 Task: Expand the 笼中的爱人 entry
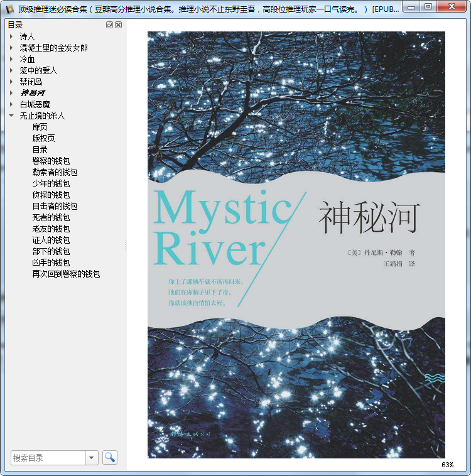pos(11,70)
